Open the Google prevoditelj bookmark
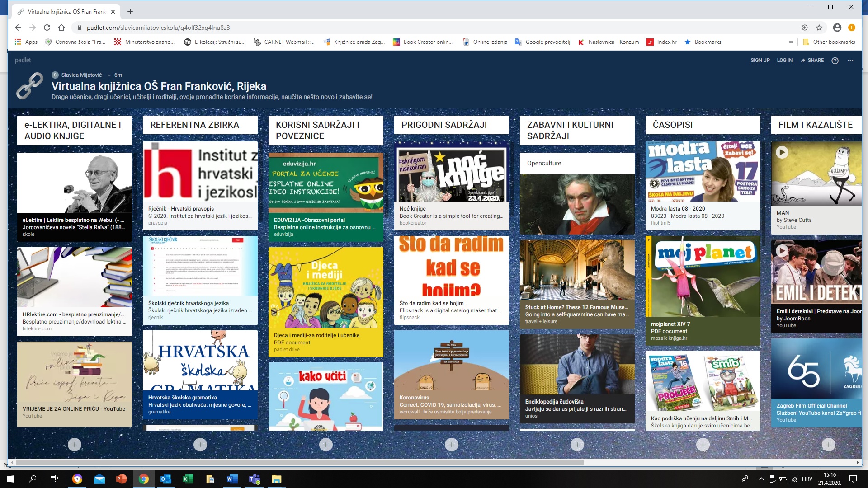The width and height of the screenshot is (868, 488). [542, 42]
